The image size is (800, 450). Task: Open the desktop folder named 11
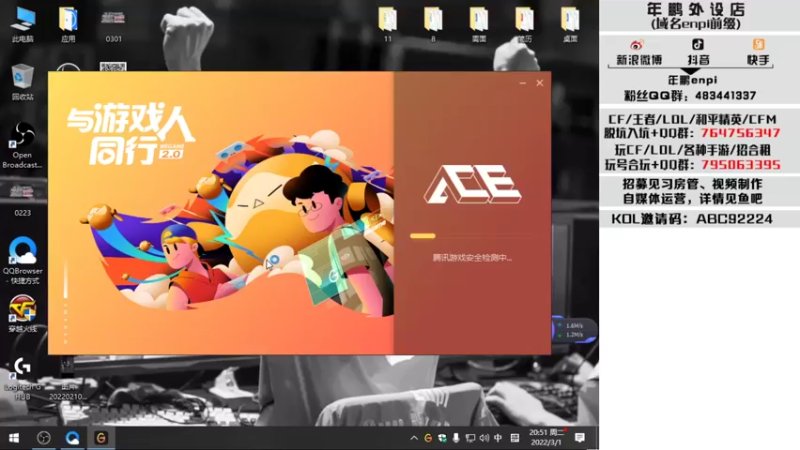pyautogui.click(x=388, y=24)
